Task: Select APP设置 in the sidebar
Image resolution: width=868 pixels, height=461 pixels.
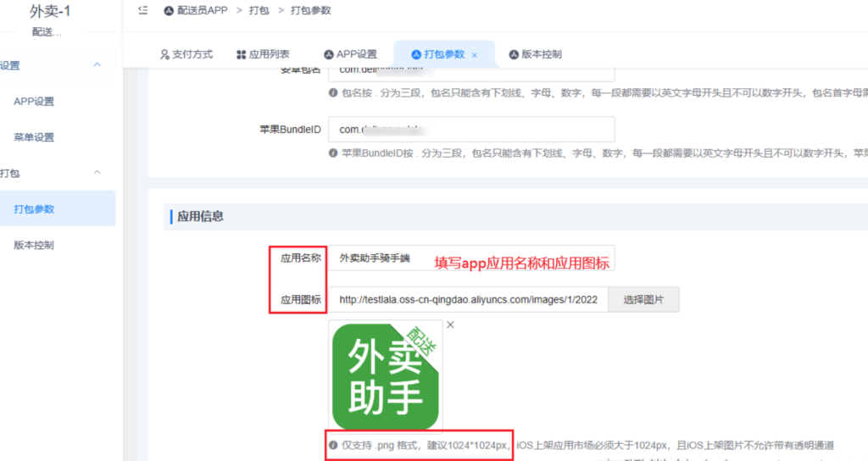Action: click(x=34, y=102)
